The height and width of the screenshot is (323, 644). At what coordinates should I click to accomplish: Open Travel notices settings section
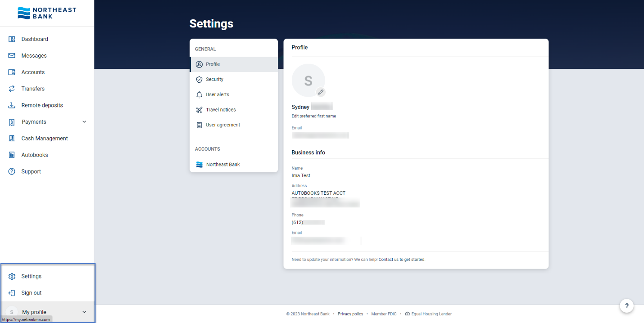[221, 110]
